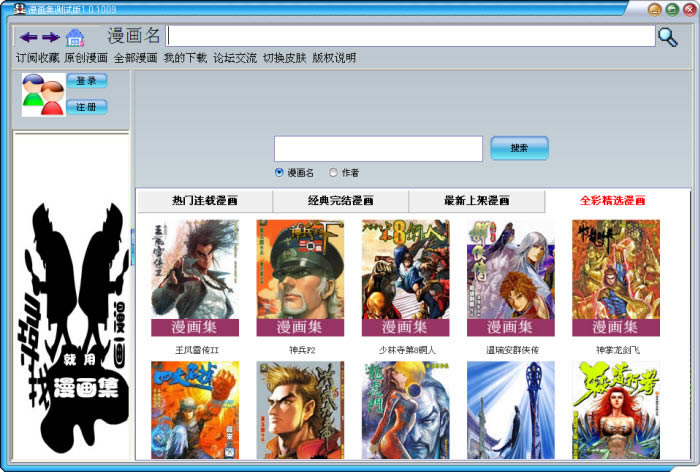Screen dimensions: 700x472
Task: Open 切换皮肤 menu
Action: tap(284, 58)
